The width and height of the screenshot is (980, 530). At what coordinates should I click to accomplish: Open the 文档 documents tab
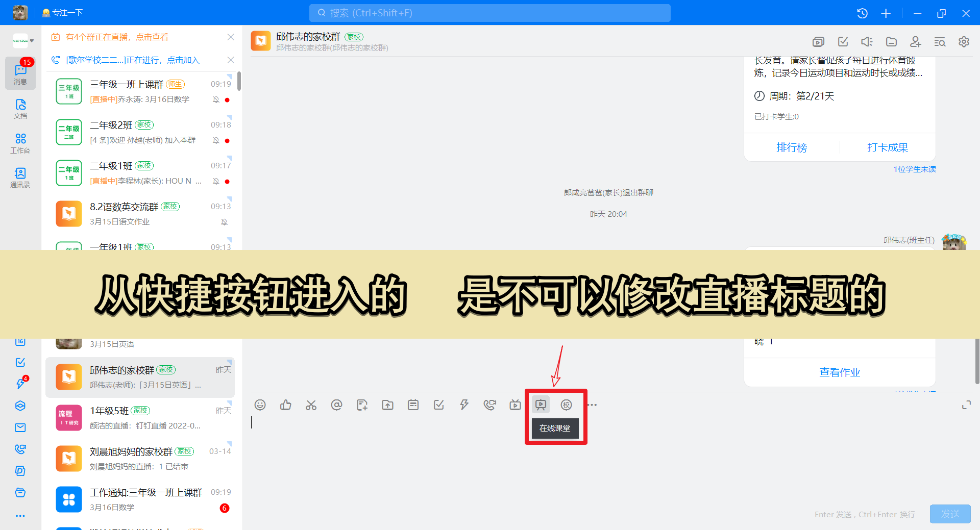click(20, 109)
